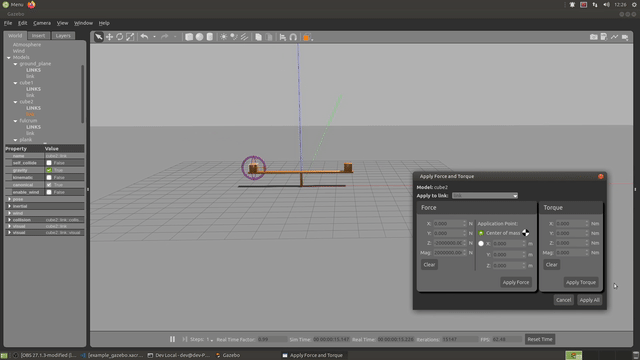Expand the collision property
640x360 pixels.
9,220
